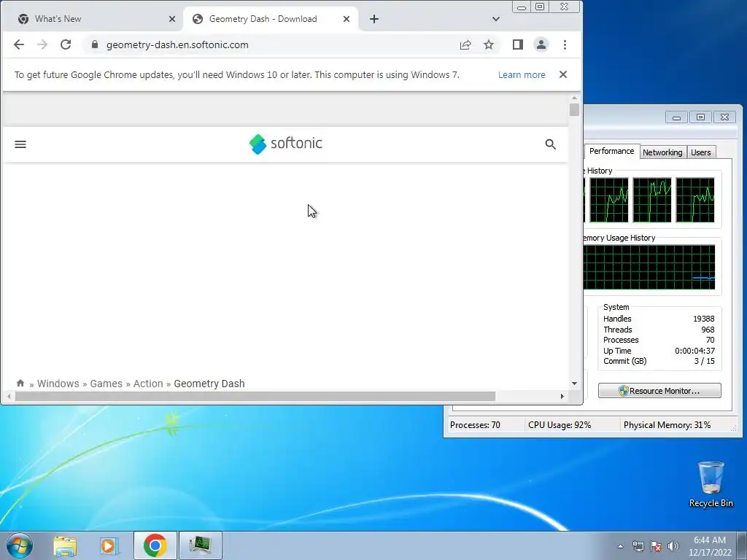747x560 pixels.
Task: Open Chrome profile avatar menu
Action: pos(541,44)
